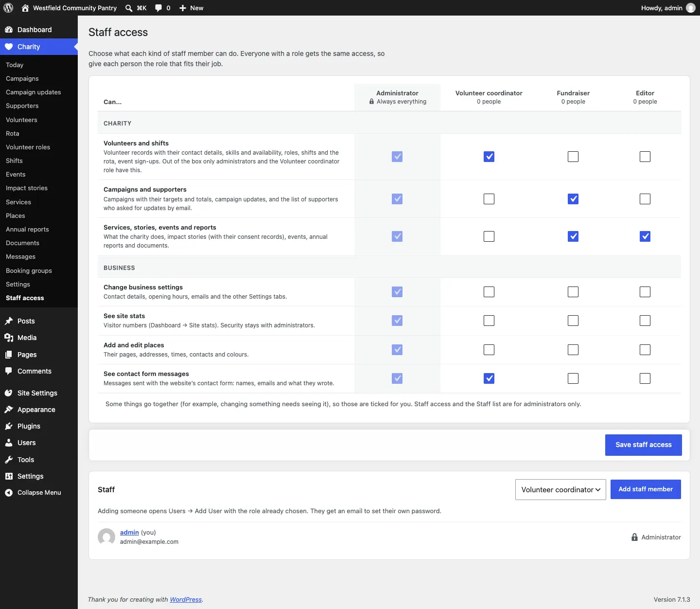Open the search ⌘K magnifier icon
Screen dimensions: 700x609
tap(129, 8)
